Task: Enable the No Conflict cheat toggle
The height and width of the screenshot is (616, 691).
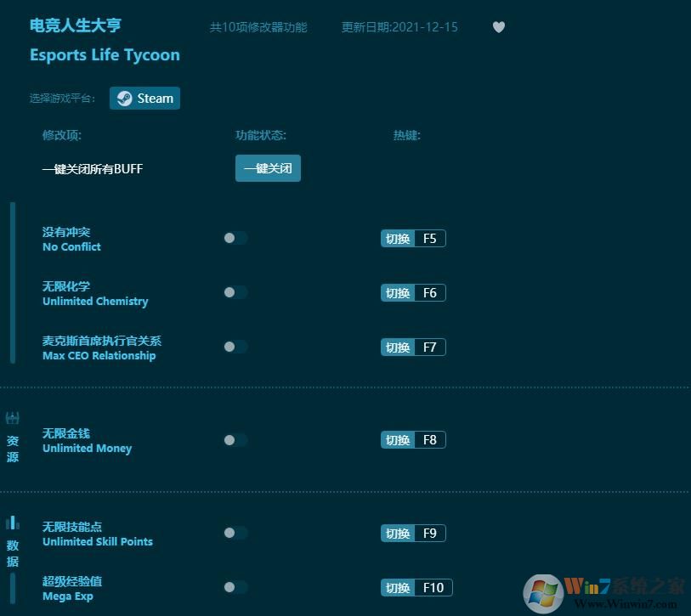Action: pos(235,238)
